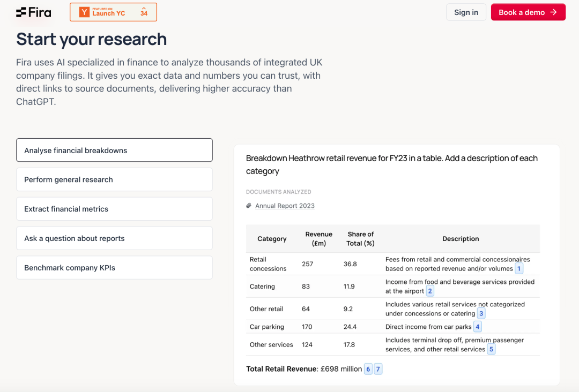Open citation 2 beside Catering description

click(430, 291)
